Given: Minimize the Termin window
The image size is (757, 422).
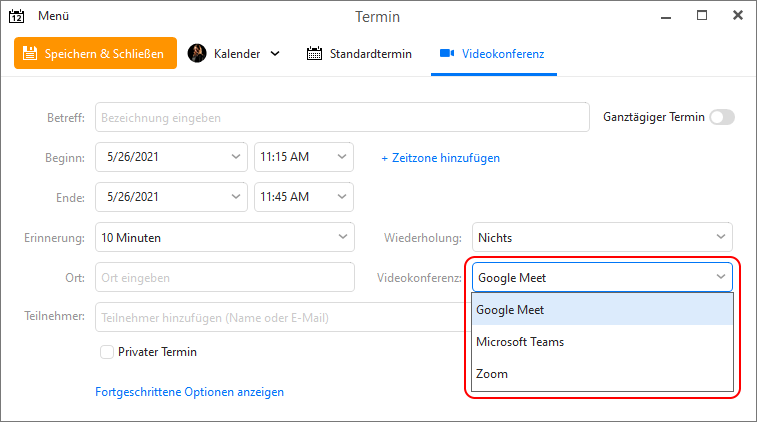Looking at the screenshot, I should [x=666, y=18].
